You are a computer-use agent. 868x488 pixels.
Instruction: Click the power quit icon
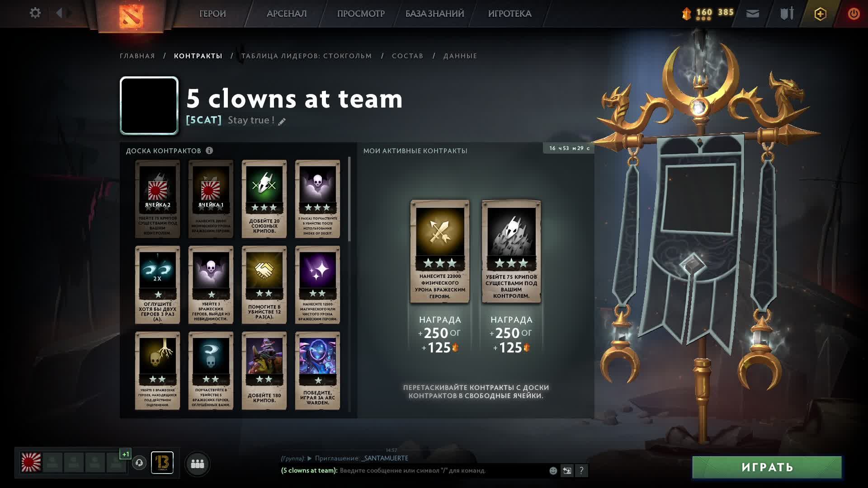tap(854, 14)
